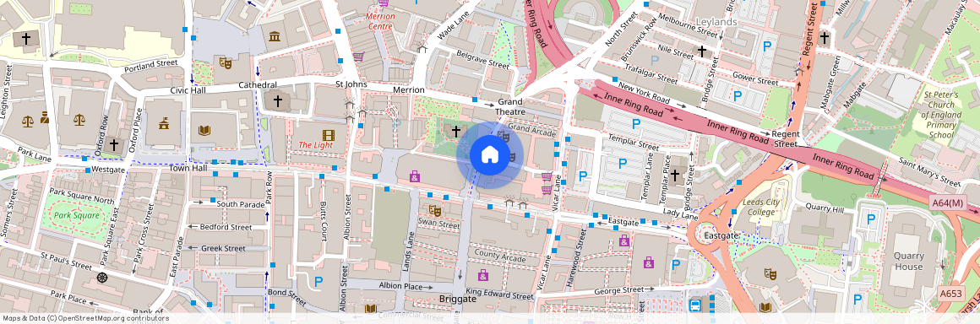Select the Briggate label

458,299
